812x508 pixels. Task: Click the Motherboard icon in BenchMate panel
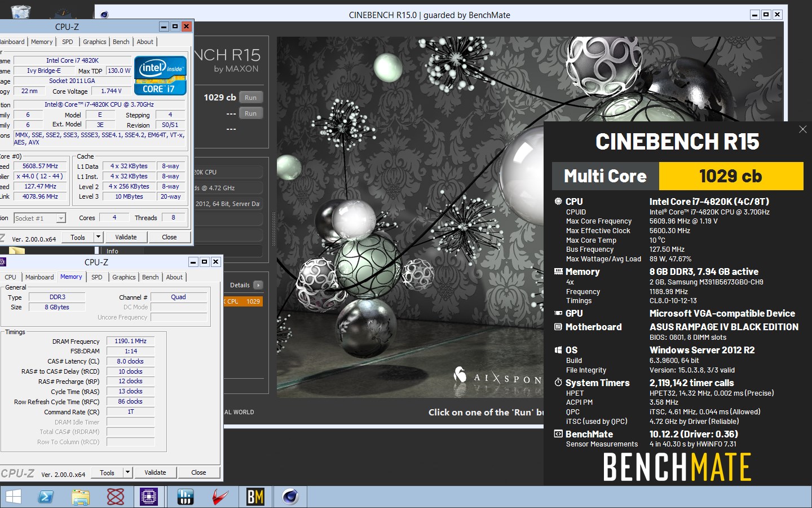pyautogui.click(x=558, y=327)
